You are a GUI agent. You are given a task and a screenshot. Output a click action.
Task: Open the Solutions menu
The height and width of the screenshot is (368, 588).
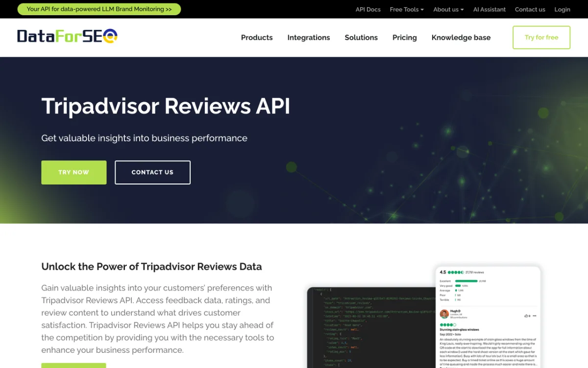point(361,37)
